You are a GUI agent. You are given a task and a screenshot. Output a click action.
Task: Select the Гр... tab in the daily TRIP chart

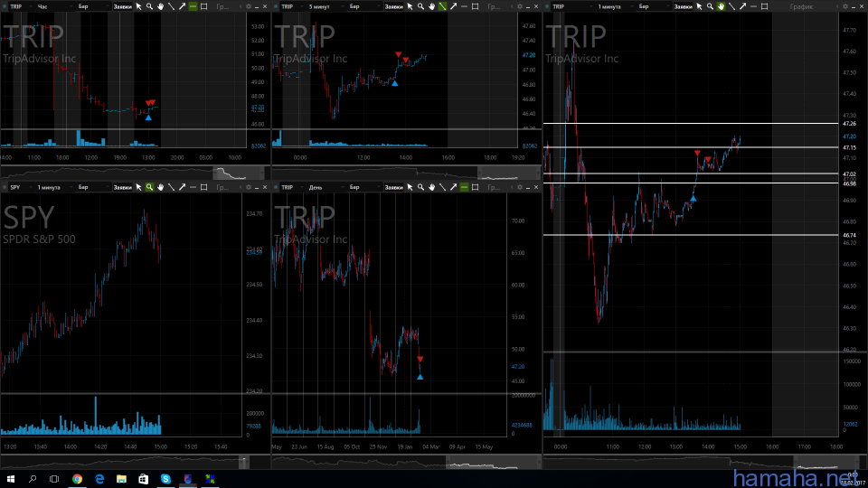tap(494, 188)
